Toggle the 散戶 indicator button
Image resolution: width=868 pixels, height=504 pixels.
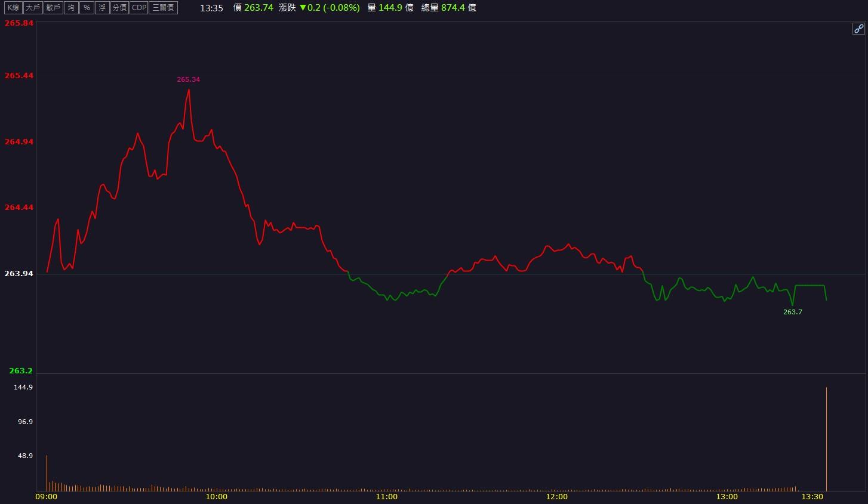click(53, 8)
